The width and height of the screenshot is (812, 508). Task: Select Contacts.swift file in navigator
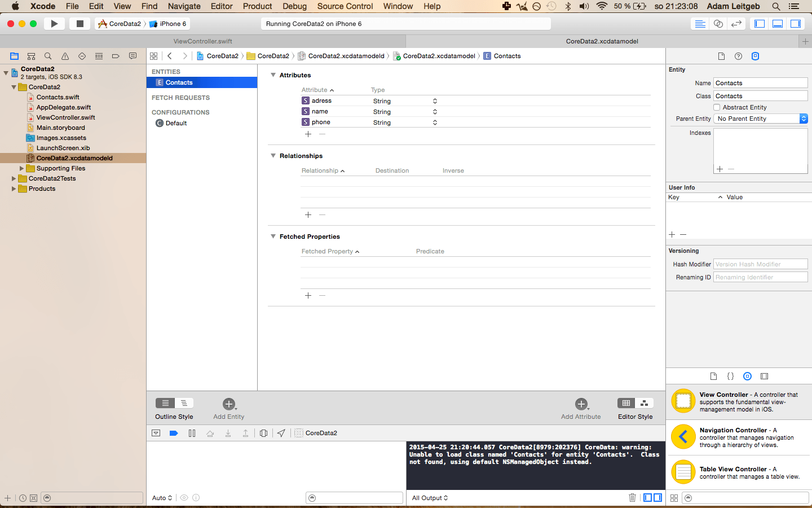pos(58,97)
